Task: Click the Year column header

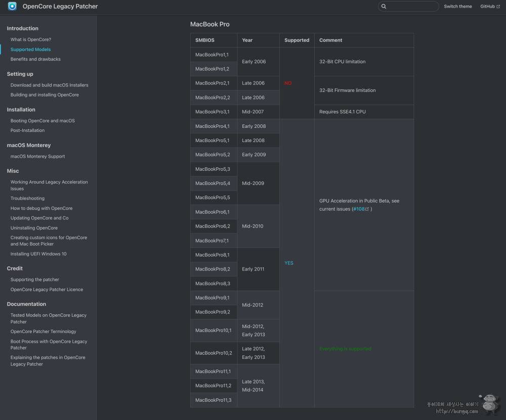Action: pos(258,40)
